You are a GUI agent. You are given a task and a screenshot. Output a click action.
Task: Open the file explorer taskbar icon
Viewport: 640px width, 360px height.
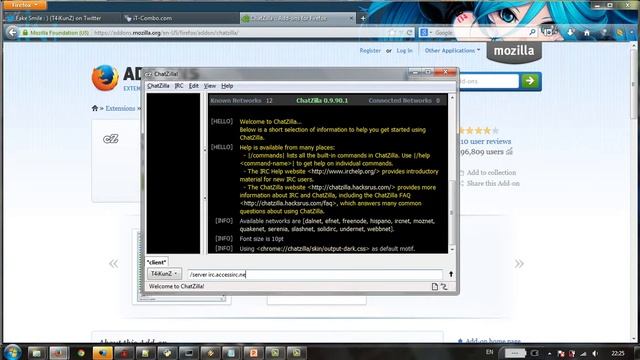(x=36, y=353)
